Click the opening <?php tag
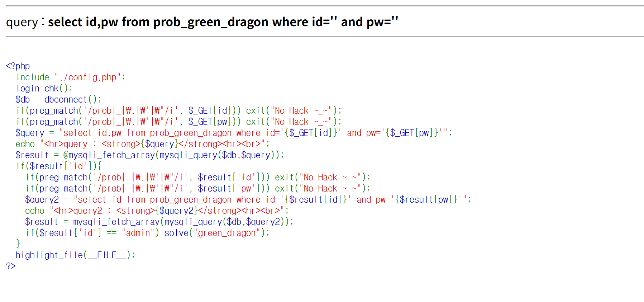The height and width of the screenshot is (302, 644). point(18,66)
